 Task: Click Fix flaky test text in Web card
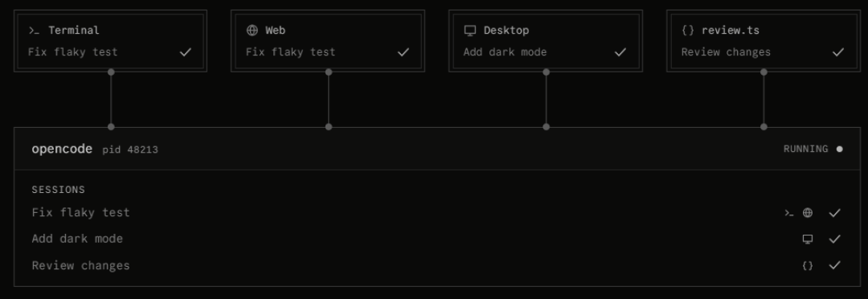pos(291,52)
